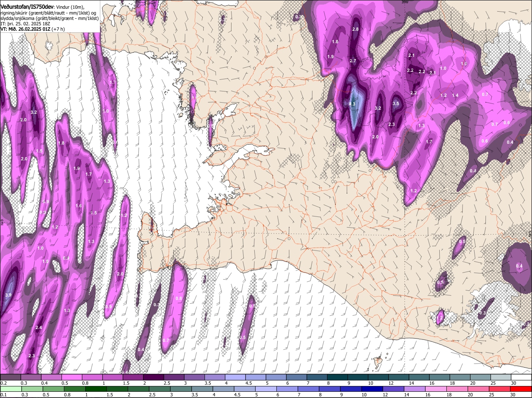
Task: Select bright pink snow swatch between 0.5 and 0.8
Action: tap(71, 377)
